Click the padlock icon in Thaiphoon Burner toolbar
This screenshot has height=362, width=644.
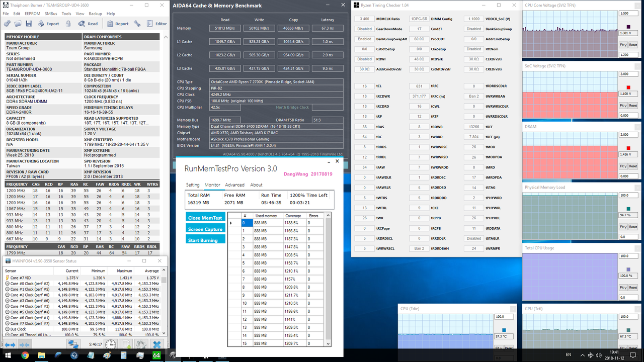tap(69, 24)
